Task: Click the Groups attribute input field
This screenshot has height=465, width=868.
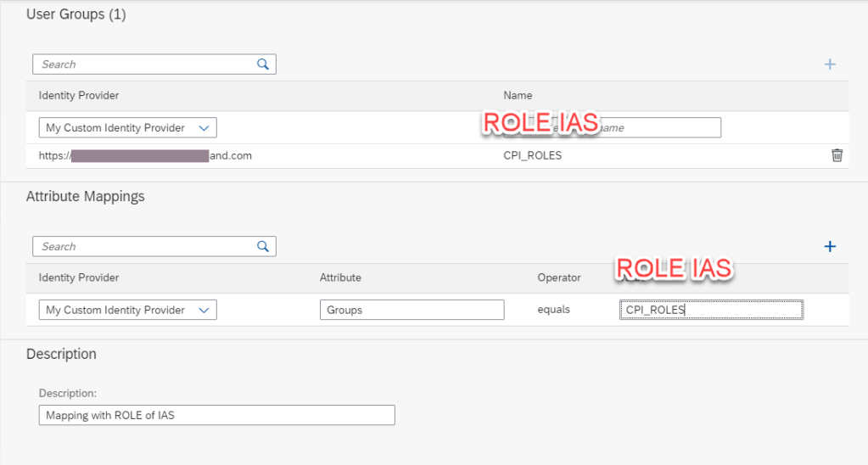Action: click(x=412, y=311)
